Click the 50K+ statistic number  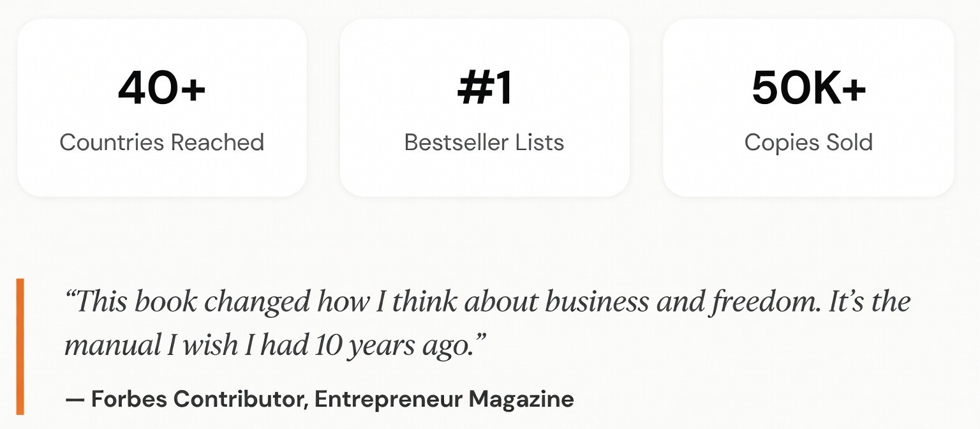(x=808, y=88)
